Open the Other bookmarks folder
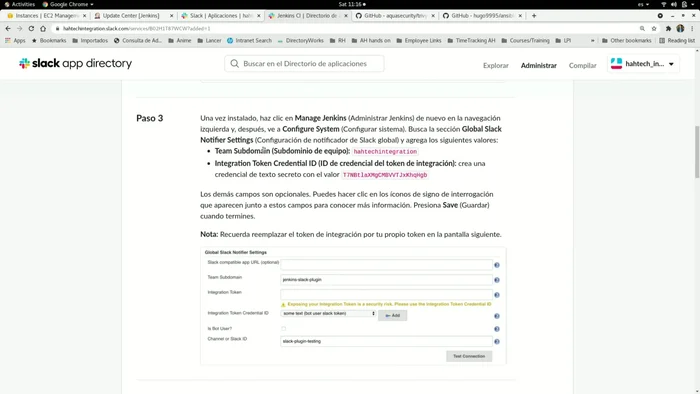 [x=627, y=41]
